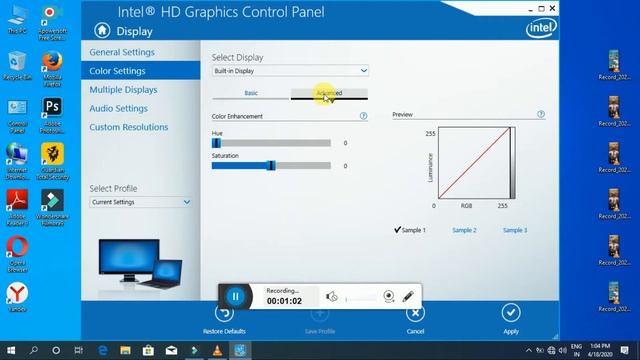Click the Apply checkmark icon
Image resolution: width=640 pixels, height=360 pixels.
(x=511, y=313)
